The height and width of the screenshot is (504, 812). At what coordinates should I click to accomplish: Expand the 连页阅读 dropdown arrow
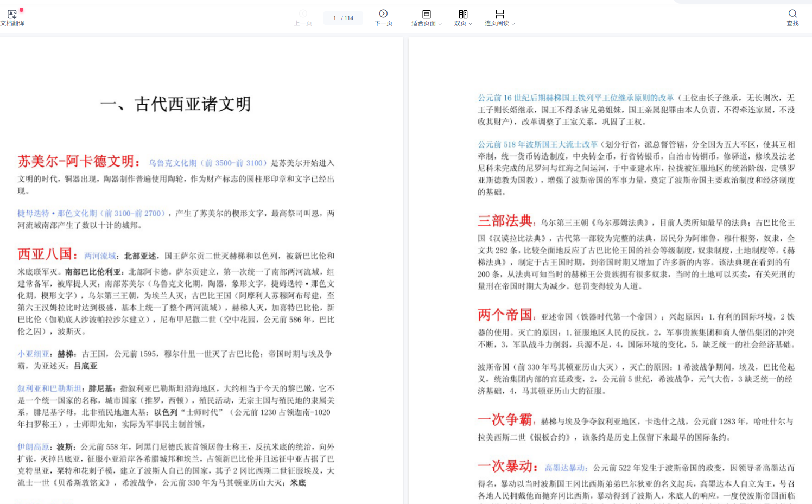(513, 24)
